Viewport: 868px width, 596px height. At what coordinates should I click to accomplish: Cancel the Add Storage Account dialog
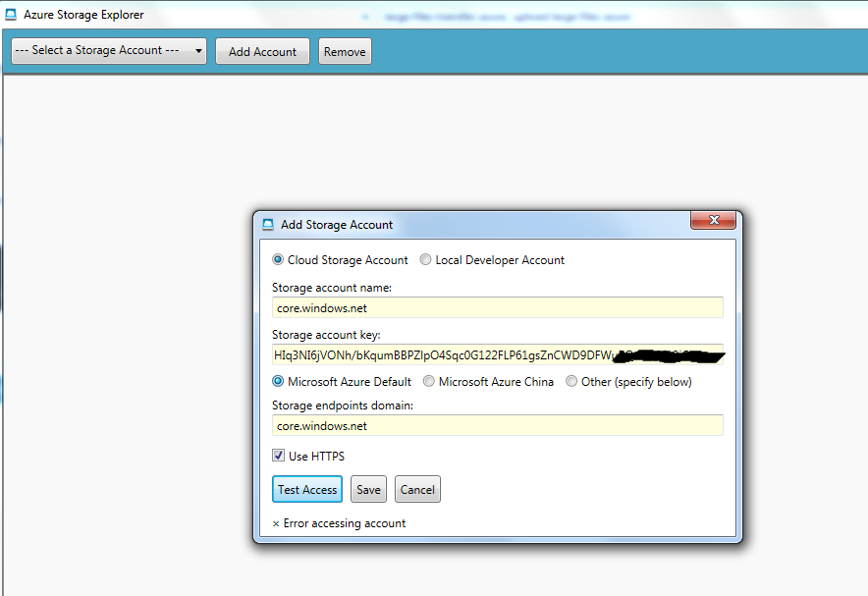pyautogui.click(x=417, y=489)
